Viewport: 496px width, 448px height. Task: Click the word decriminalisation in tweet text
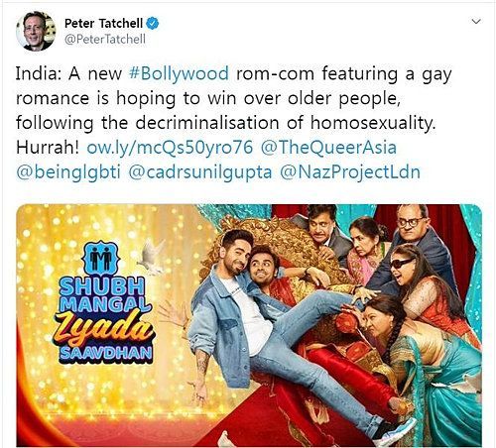[x=207, y=123]
